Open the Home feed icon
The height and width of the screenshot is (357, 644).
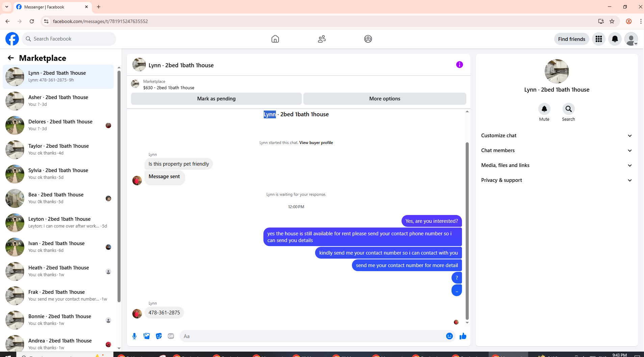[x=275, y=39]
